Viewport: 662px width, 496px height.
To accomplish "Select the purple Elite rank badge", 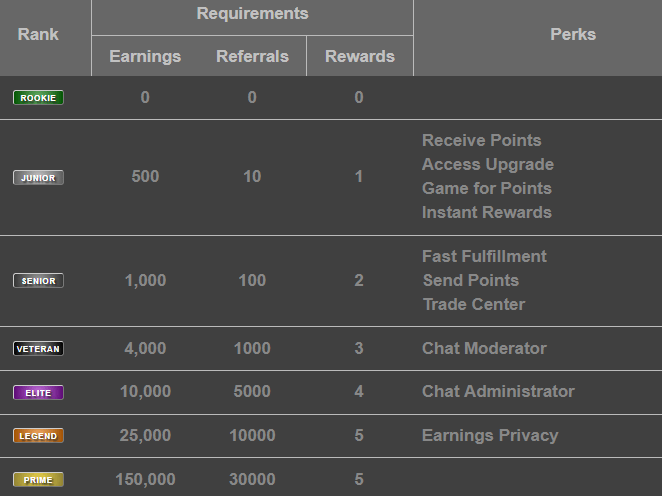I will [38, 393].
